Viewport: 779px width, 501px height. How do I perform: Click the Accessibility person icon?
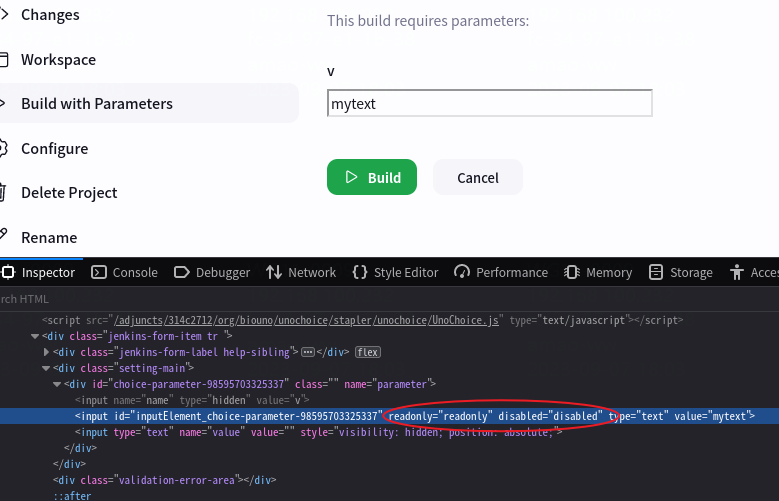737,272
